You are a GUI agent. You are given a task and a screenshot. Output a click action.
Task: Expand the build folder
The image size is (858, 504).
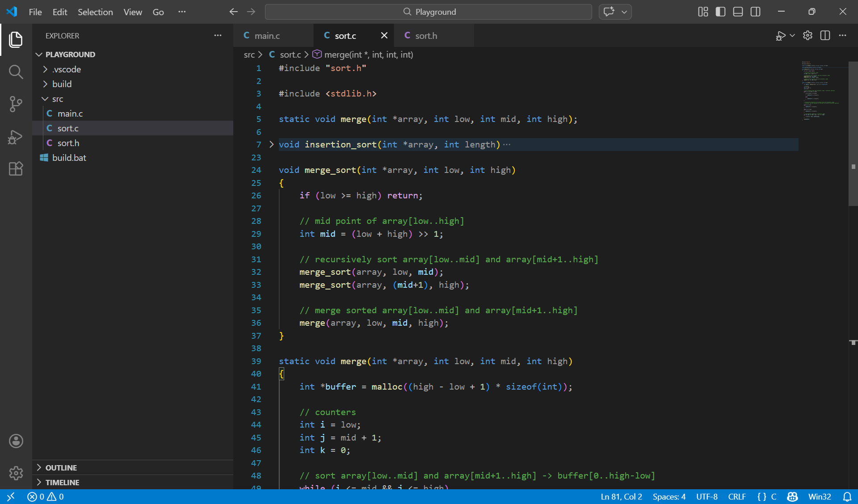(x=62, y=84)
